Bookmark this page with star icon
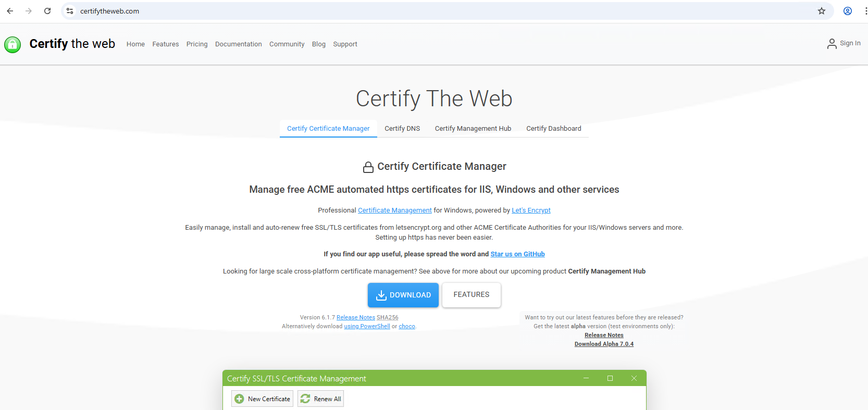The width and height of the screenshot is (868, 410). tap(822, 11)
